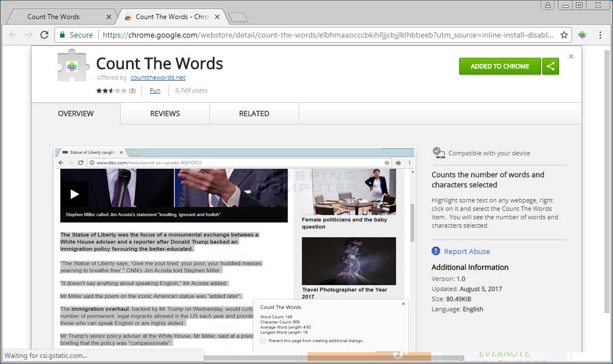Click the Report Abuse exclamation icon
Image resolution: width=613 pixels, height=364 pixels.
click(x=436, y=251)
